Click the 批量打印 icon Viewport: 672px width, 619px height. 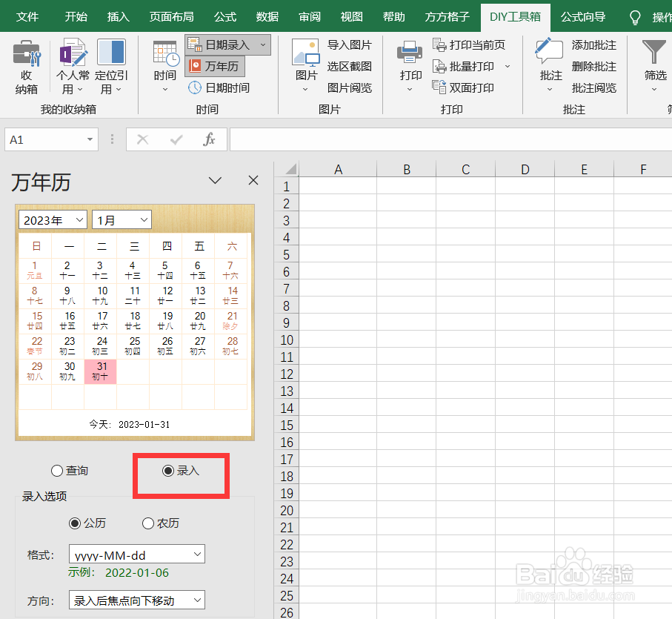[439, 66]
